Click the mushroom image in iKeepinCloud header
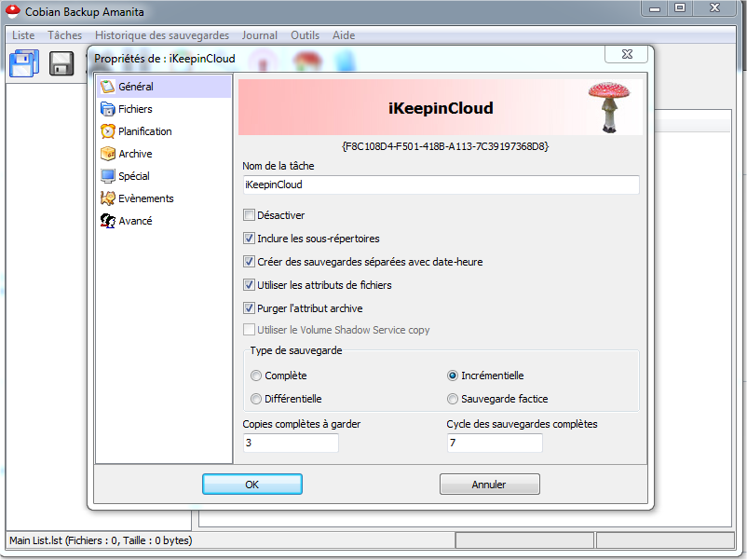Viewport: 747px width, 560px height. pos(609,107)
